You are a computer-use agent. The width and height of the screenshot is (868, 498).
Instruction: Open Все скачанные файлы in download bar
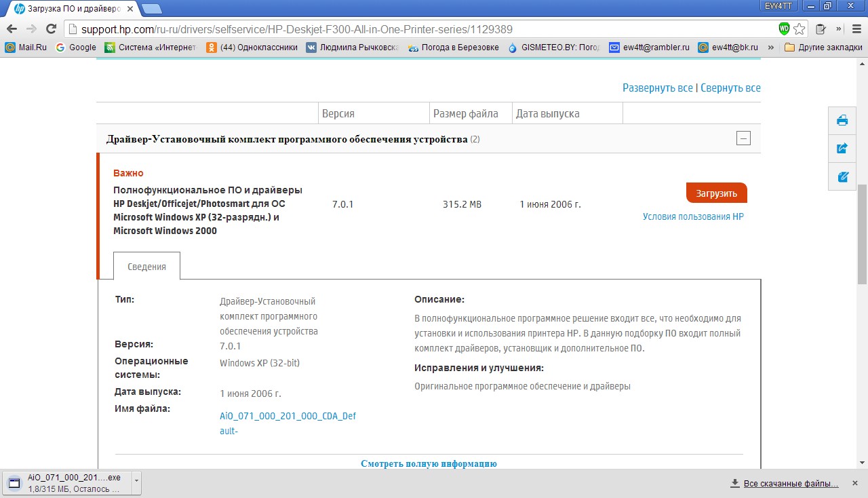click(x=791, y=484)
